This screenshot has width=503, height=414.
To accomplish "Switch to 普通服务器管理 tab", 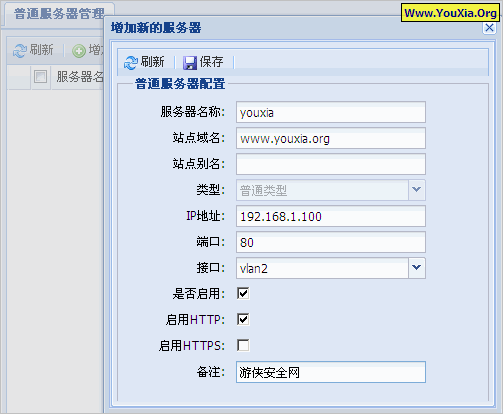I will [59, 14].
